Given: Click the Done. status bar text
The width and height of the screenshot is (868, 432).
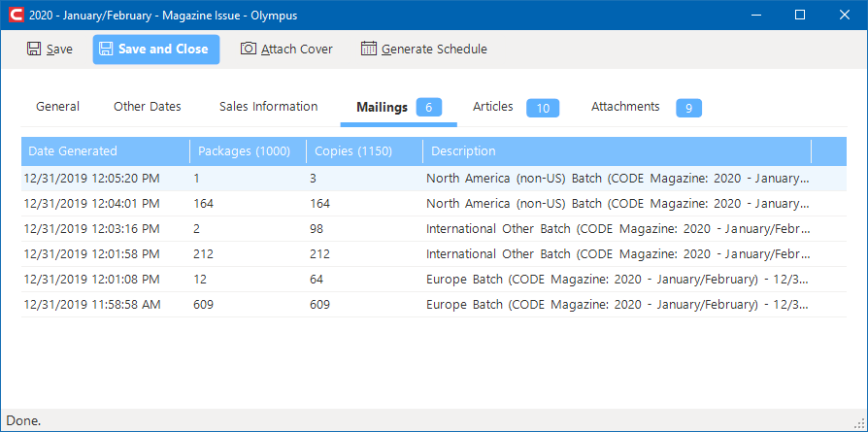Looking at the screenshot, I should pos(24,421).
